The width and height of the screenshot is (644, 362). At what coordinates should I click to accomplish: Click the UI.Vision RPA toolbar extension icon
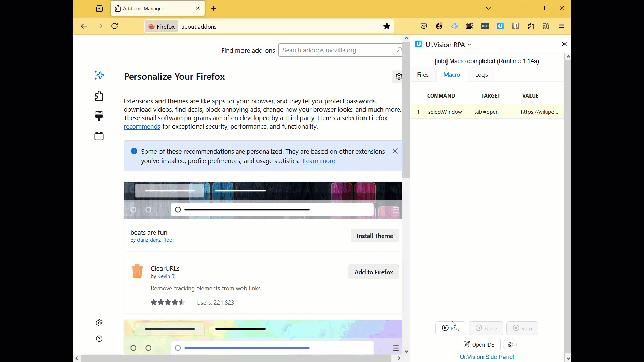tap(500, 26)
